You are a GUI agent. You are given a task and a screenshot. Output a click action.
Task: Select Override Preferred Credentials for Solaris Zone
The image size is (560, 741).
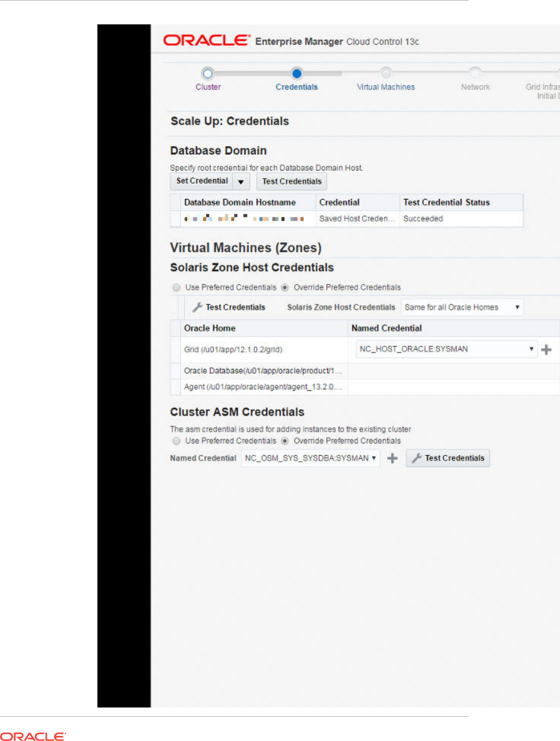click(285, 287)
